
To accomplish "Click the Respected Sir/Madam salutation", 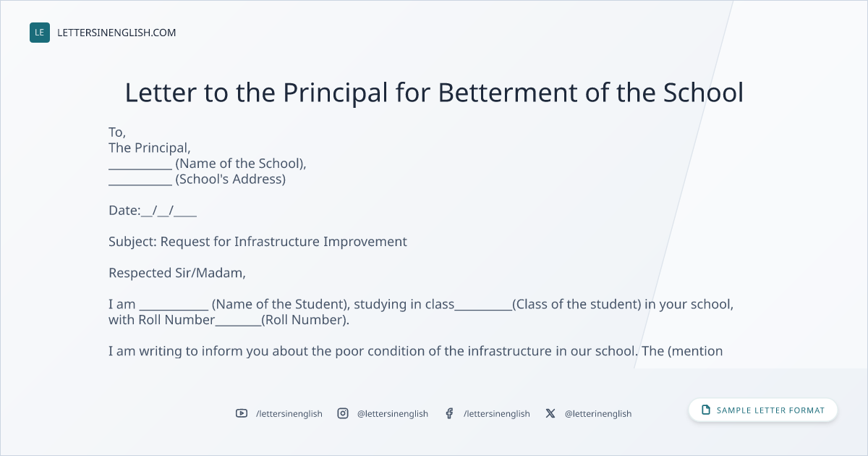I will click(177, 274).
